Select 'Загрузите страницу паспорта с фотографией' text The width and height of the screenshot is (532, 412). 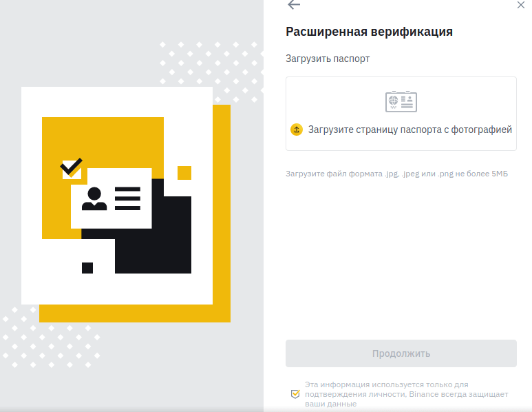point(410,130)
